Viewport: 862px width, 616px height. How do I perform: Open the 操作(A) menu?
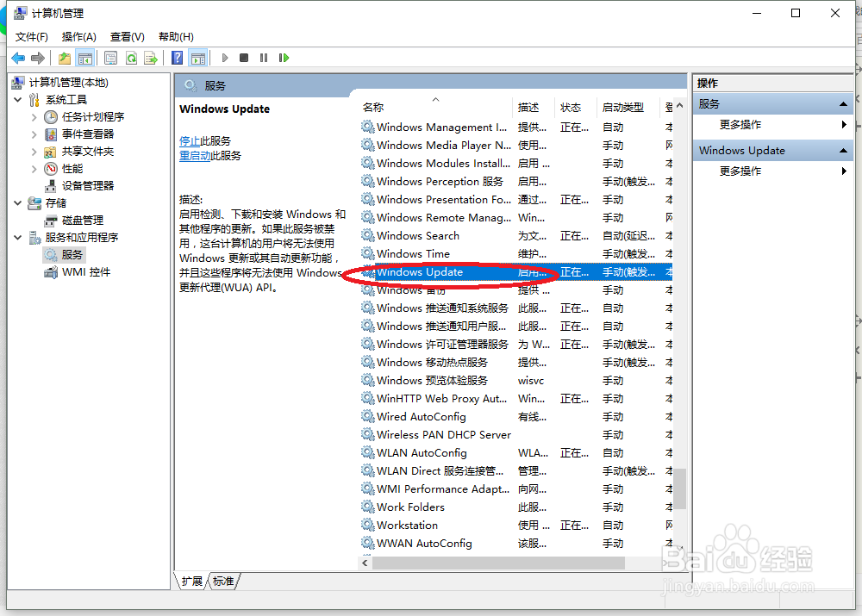79,37
